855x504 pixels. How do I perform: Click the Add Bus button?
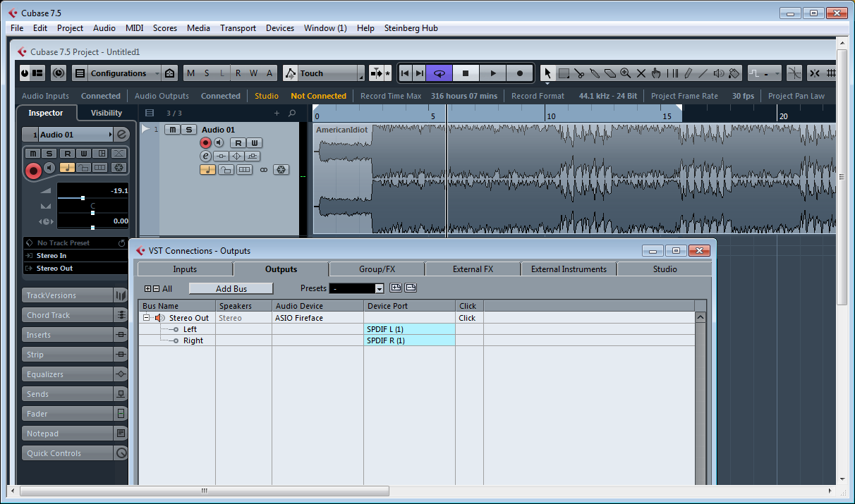click(x=230, y=288)
